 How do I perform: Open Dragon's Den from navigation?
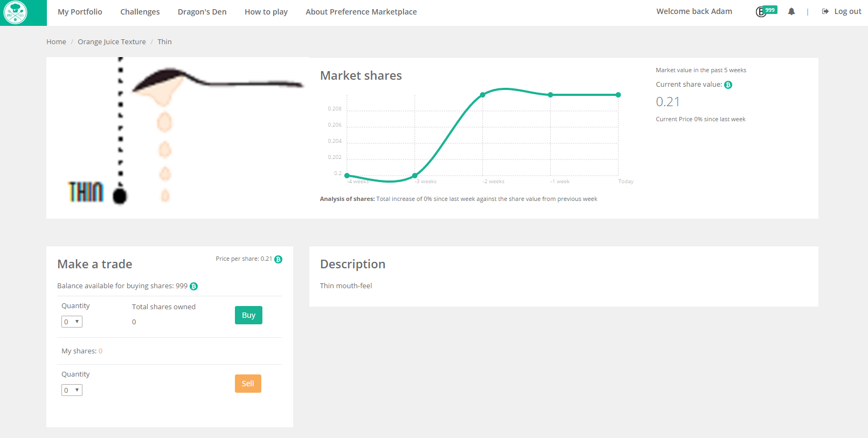(202, 12)
